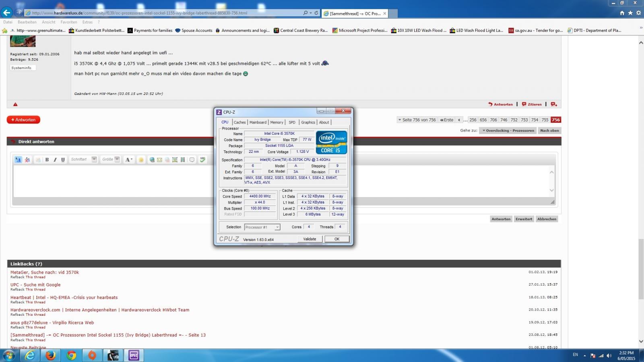Open the Extras menu in browser
The image size is (644, 362).
click(87, 22)
